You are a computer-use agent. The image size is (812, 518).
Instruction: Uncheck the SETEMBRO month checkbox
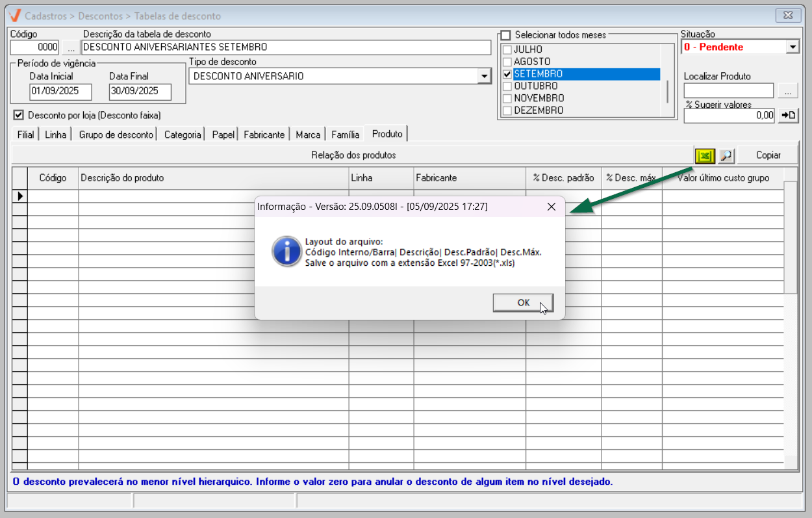point(507,74)
